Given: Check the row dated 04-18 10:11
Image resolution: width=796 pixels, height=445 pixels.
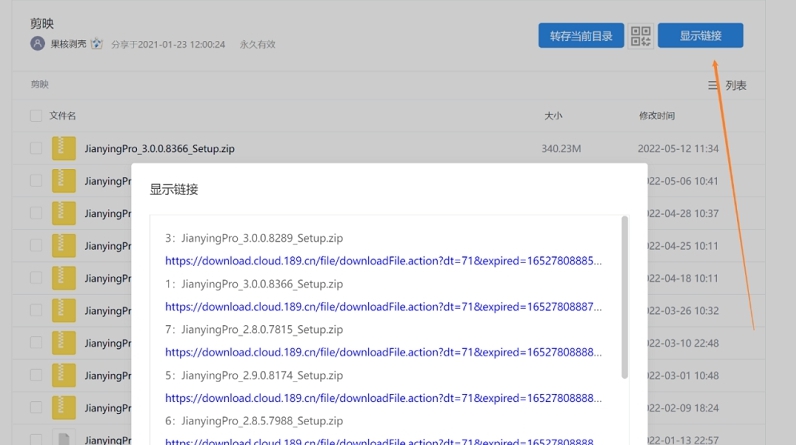Looking at the screenshot, I should tap(36, 278).
